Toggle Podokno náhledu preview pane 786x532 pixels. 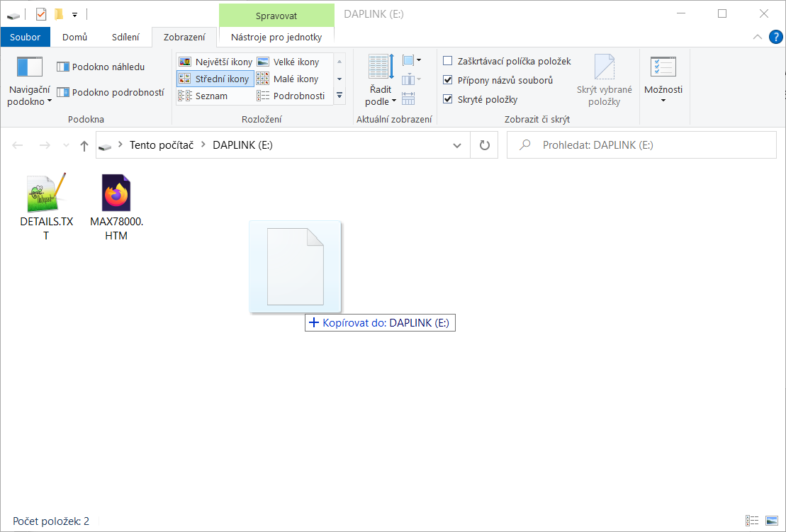coord(101,67)
